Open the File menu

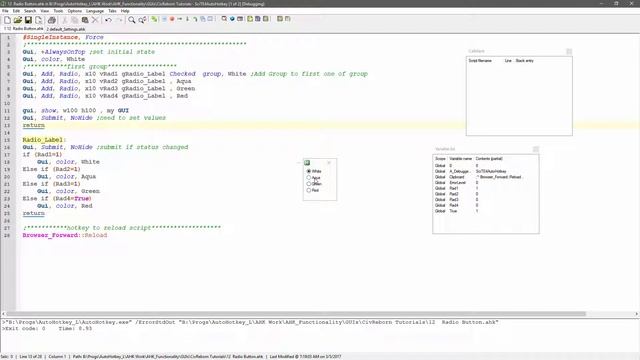[5, 11]
